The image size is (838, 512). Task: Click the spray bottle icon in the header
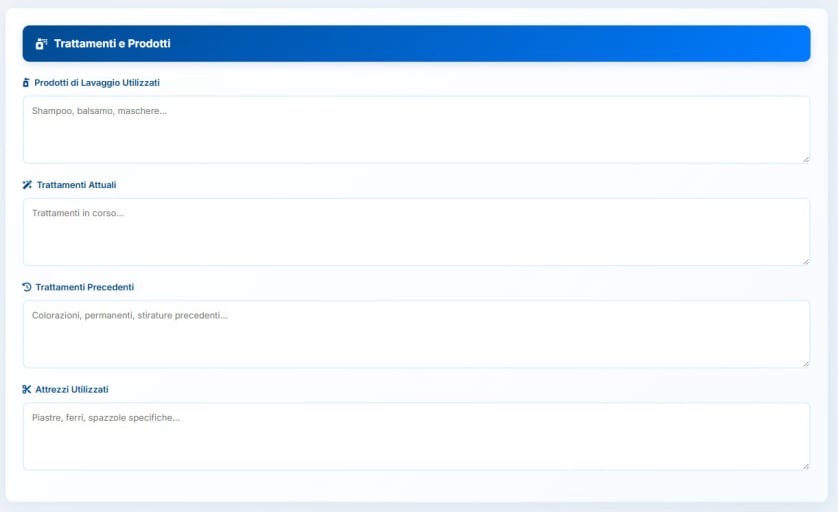tap(41, 44)
